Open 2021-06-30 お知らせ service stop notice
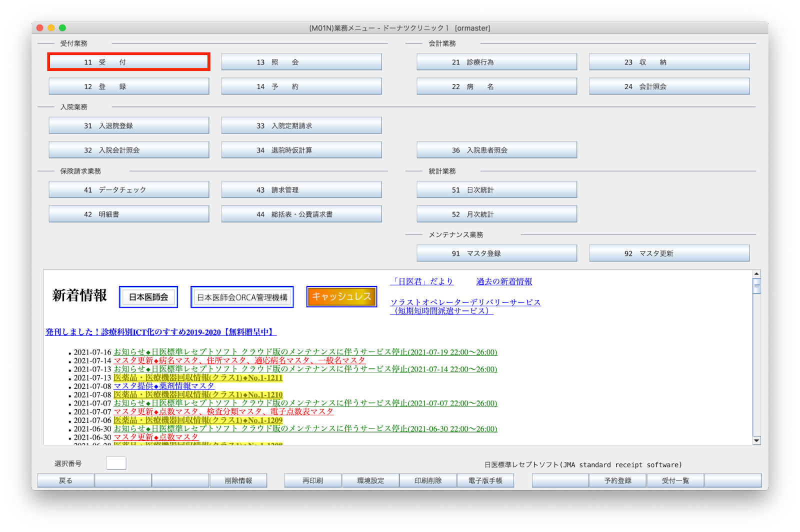The width and height of the screenshot is (800, 532). click(305, 428)
